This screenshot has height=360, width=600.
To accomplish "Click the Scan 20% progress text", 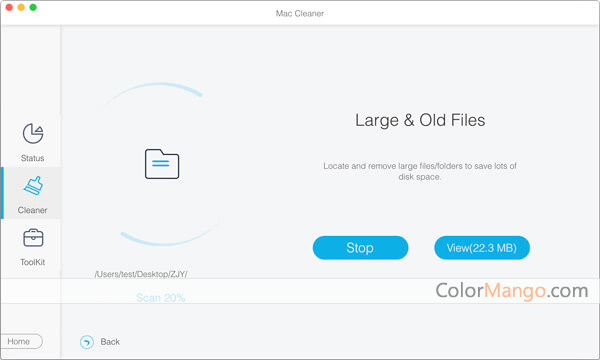I will pyautogui.click(x=161, y=298).
